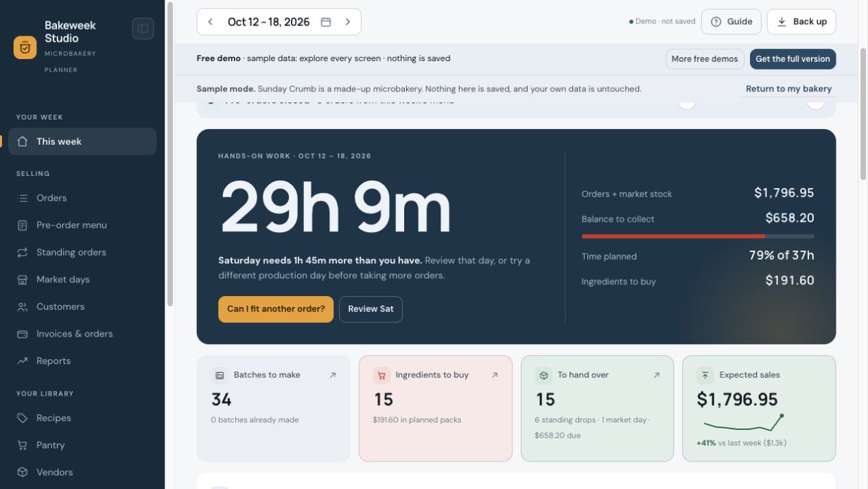Image resolution: width=868 pixels, height=489 pixels.
Task: Open Invoices & orders card icon
Action: coord(23,334)
